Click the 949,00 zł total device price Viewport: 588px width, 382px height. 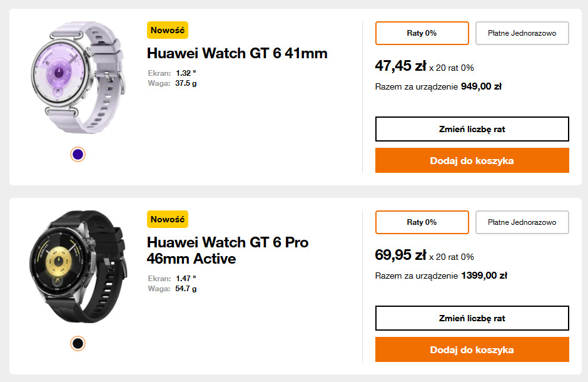[x=481, y=86]
